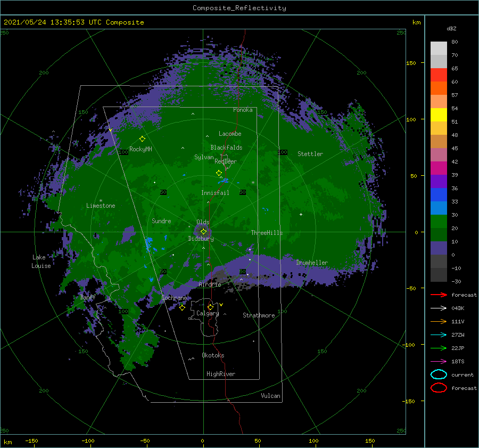The image size is (479, 448).
Task: Click the km unit label above the vertical axis
Action: (416, 22)
